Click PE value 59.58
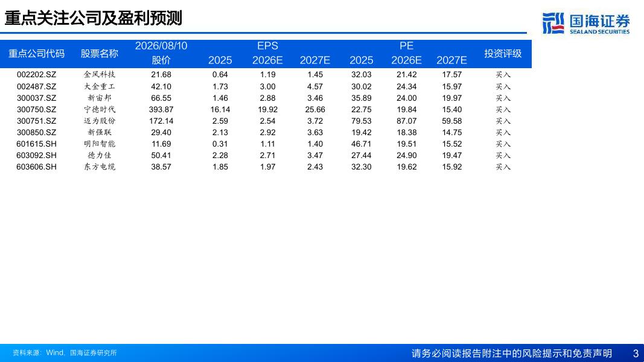 [x=452, y=121]
